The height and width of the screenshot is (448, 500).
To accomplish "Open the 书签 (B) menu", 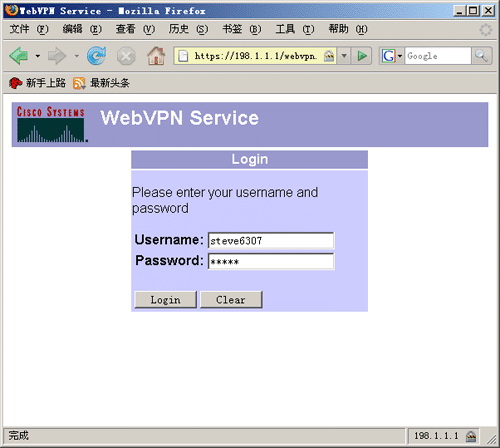I will pos(242,29).
